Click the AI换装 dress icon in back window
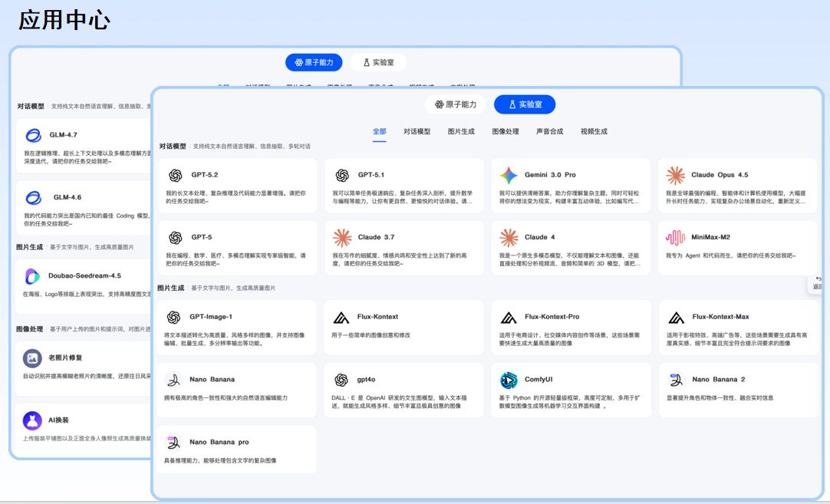This screenshot has width=830, height=504. 32,421
